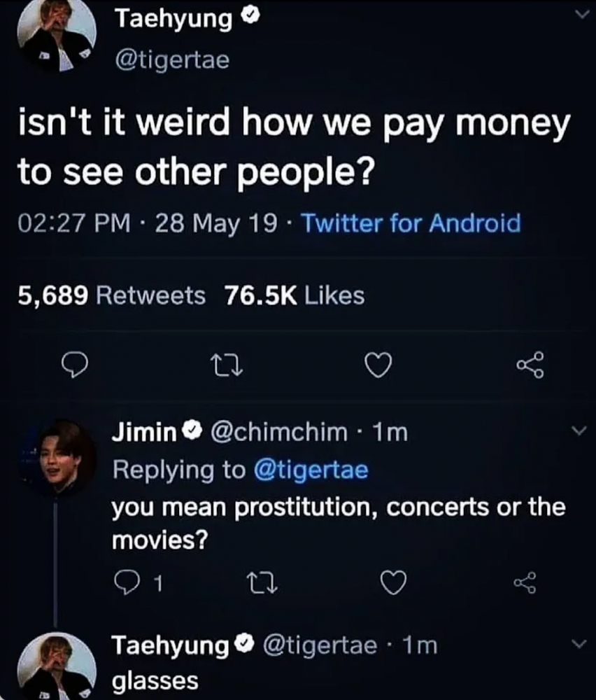Open options for Taehyung's glasses reply
The height and width of the screenshot is (700, 596).
click(x=578, y=644)
